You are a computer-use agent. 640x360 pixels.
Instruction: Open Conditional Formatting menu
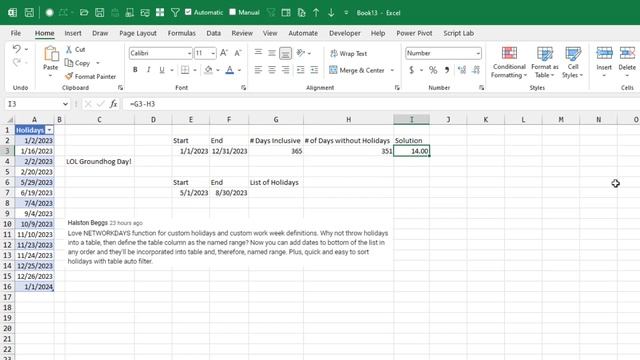click(x=509, y=62)
